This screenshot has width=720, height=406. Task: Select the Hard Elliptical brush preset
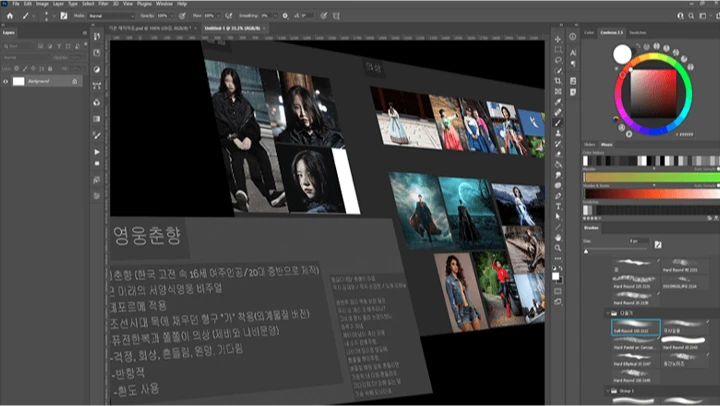click(636, 360)
